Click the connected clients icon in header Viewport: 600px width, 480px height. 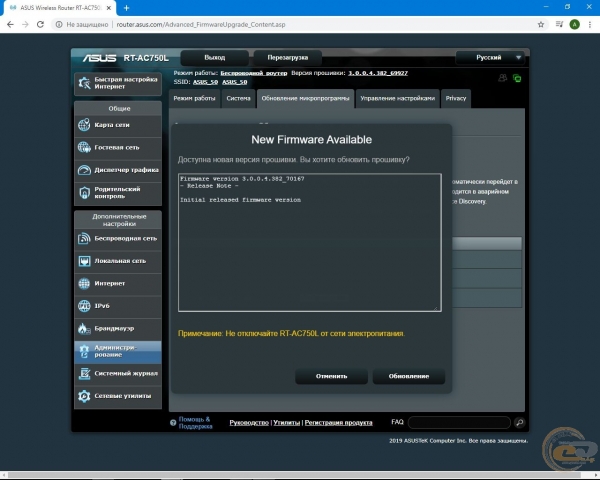(502, 78)
